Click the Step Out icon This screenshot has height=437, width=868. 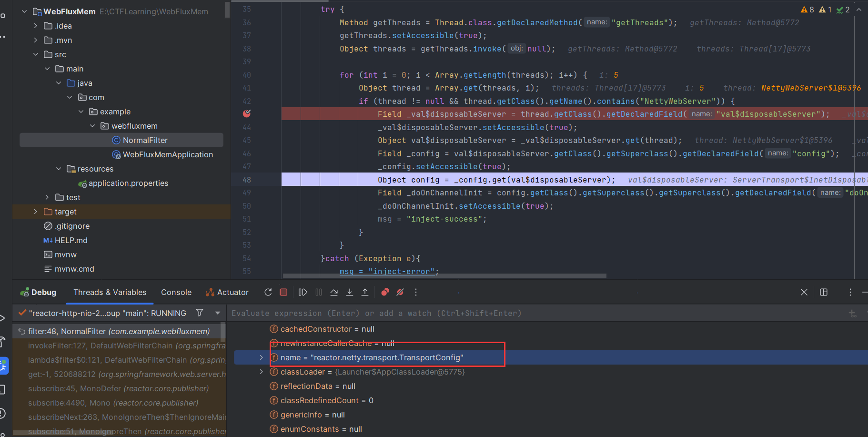point(365,292)
